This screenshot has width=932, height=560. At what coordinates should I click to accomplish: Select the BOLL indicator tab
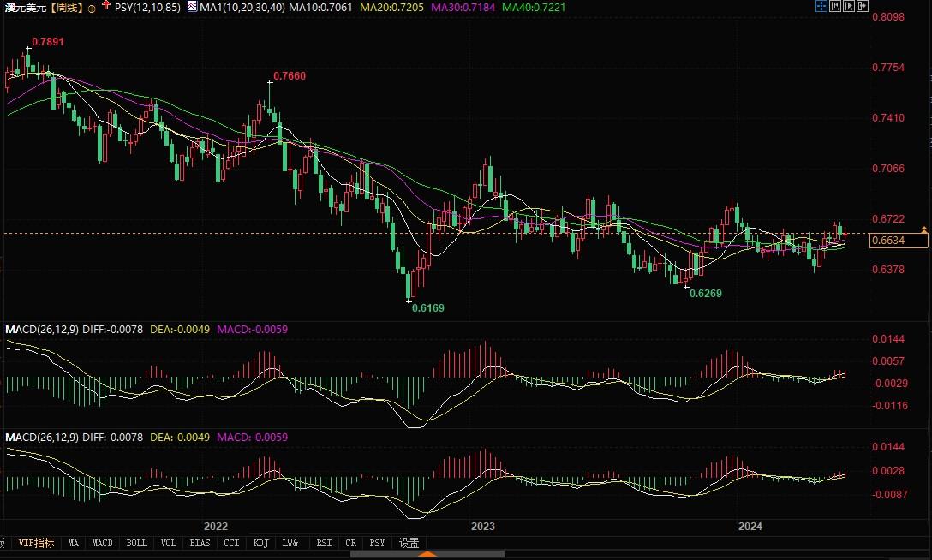[x=136, y=543]
